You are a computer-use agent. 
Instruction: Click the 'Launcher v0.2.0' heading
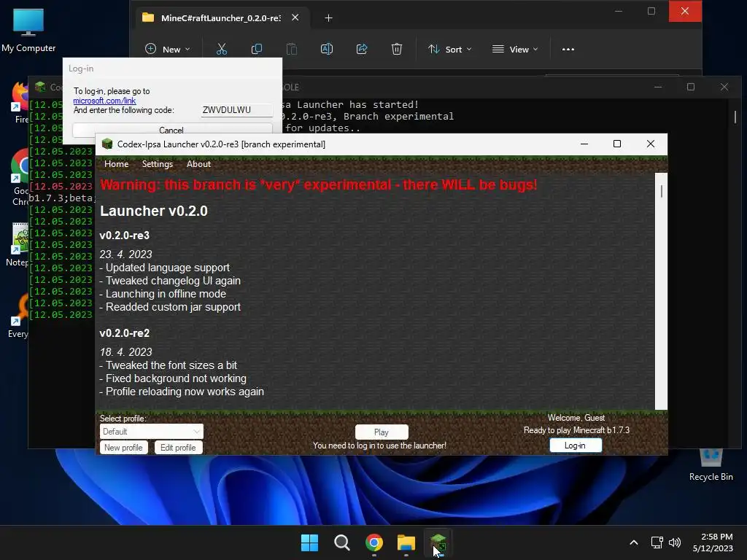153,211
